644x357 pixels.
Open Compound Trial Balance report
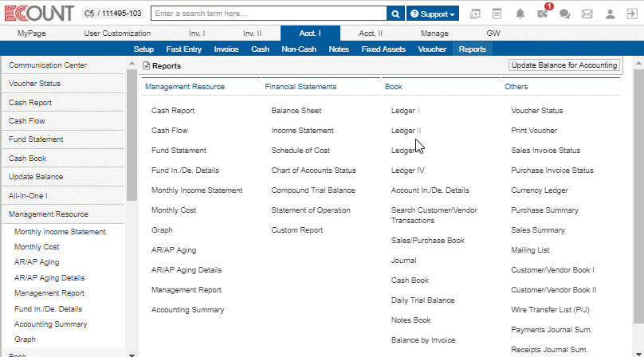point(313,190)
